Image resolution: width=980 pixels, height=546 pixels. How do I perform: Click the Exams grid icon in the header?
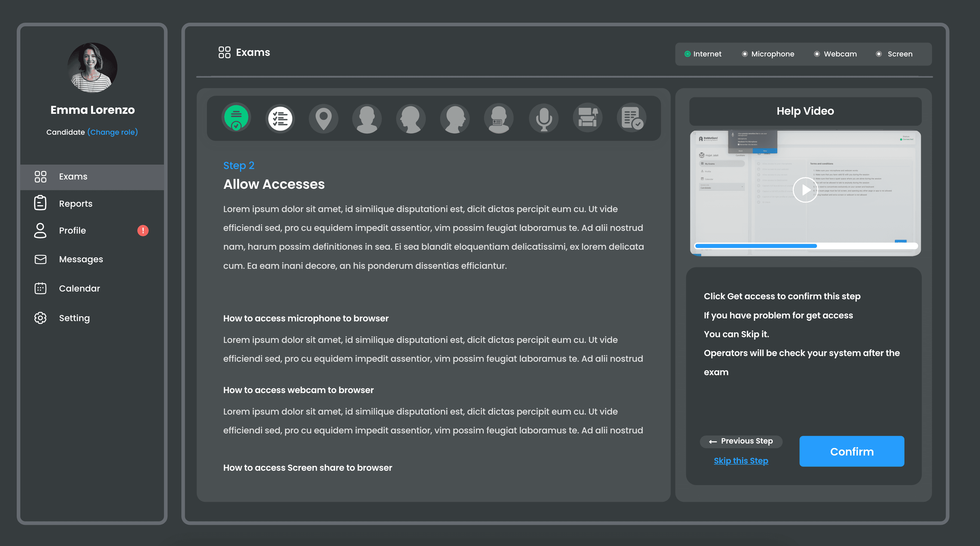[225, 53]
